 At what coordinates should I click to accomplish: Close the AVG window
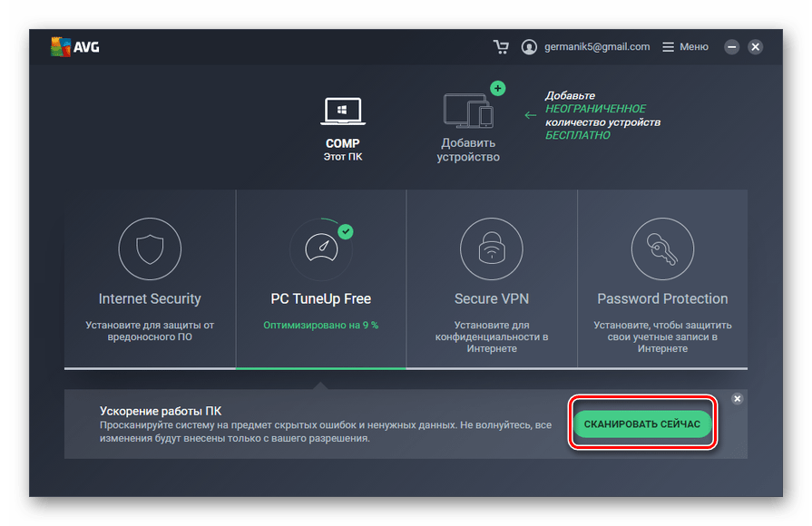tap(756, 47)
